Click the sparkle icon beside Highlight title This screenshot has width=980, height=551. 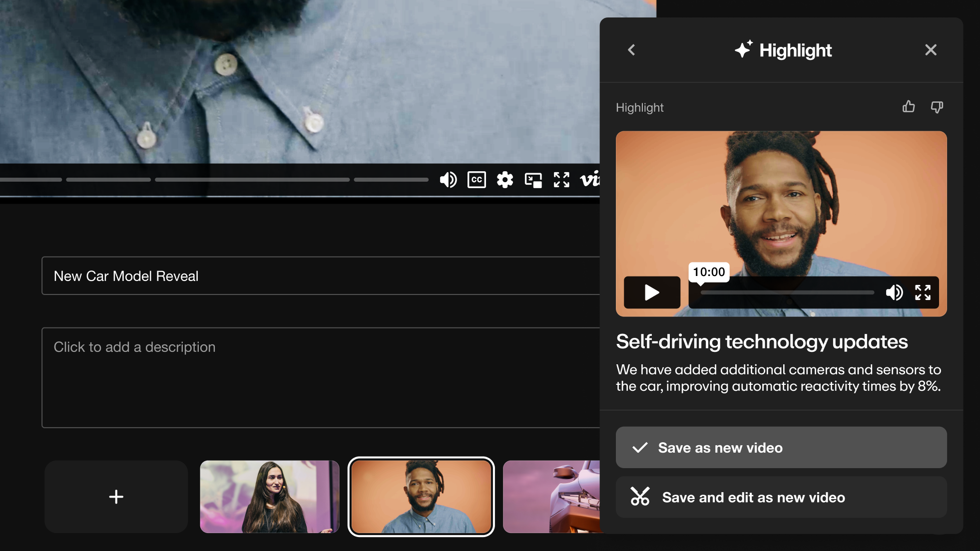743,49
